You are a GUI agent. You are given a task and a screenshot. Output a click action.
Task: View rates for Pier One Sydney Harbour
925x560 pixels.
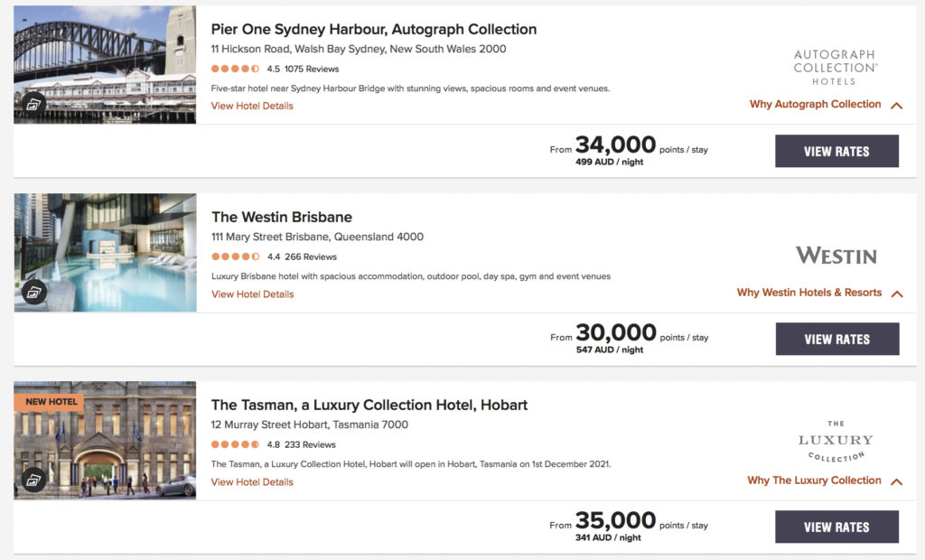(836, 151)
